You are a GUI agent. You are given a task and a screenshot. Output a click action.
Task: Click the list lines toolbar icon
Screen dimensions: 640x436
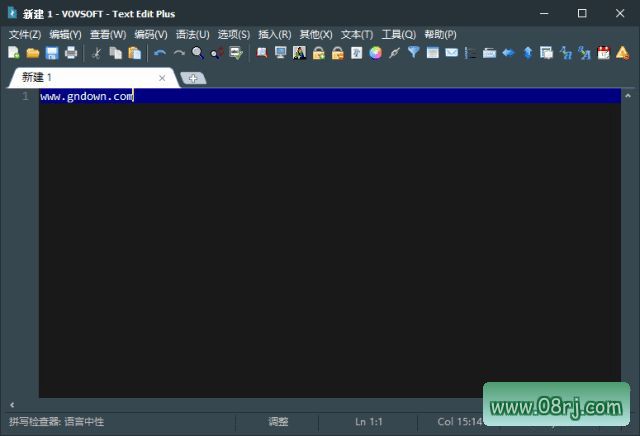click(x=470, y=53)
